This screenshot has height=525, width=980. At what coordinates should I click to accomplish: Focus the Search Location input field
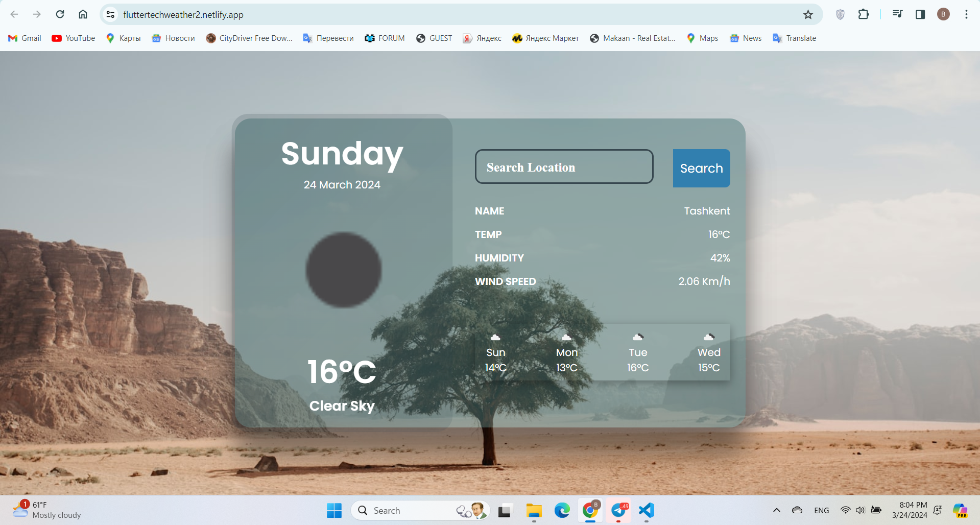[x=564, y=167]
